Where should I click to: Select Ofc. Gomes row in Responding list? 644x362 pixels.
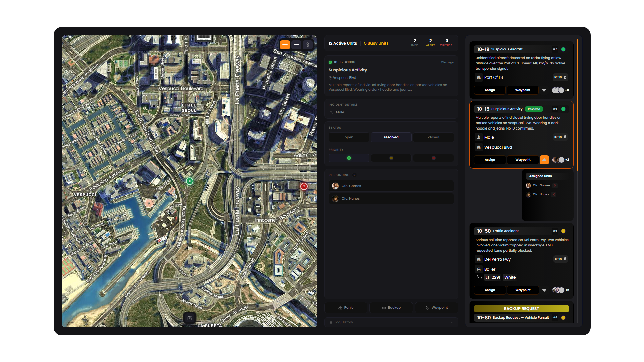pos(391,186)
